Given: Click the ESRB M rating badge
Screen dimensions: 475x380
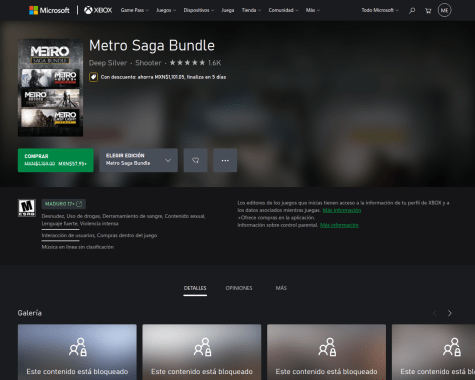Looking at the screenshot, I should [27, 208].
